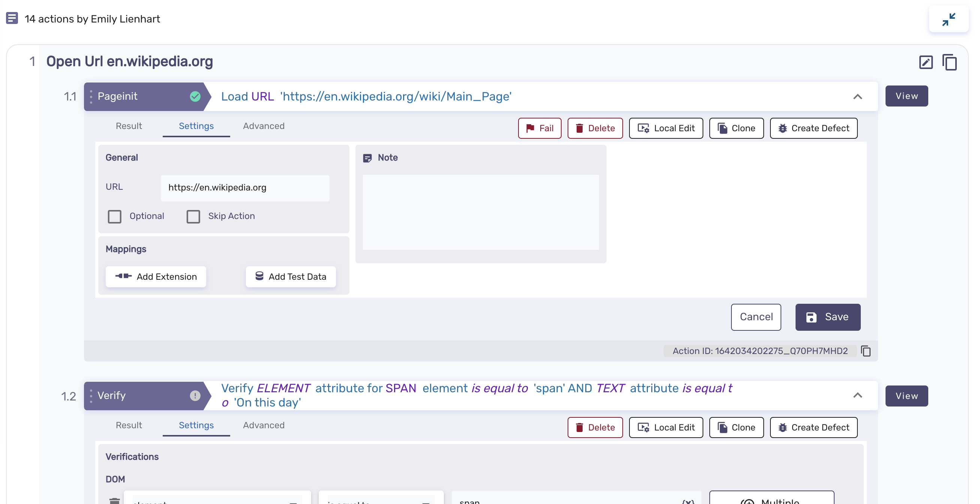Mark step 1.1 as Fail
Viewport: 980px width, 504px height.
539,128
